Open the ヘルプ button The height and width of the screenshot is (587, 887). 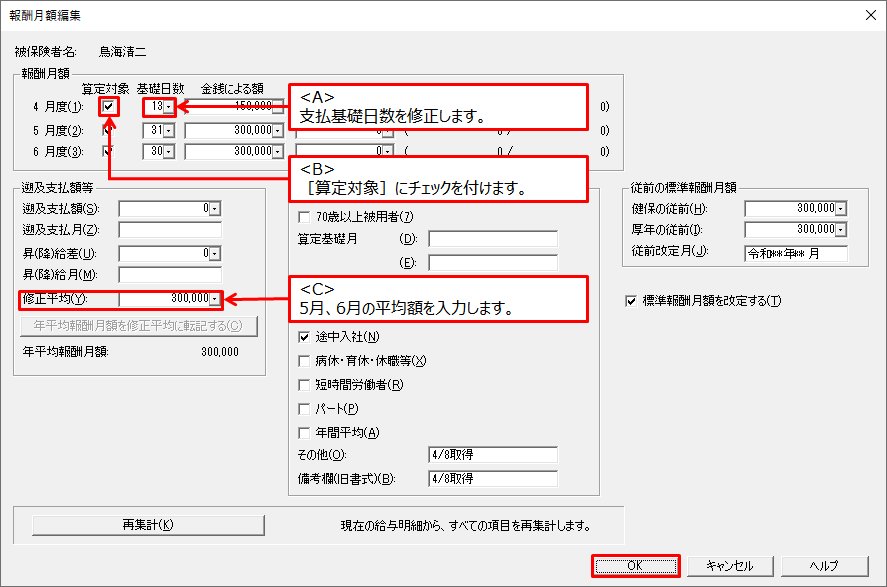824,566
